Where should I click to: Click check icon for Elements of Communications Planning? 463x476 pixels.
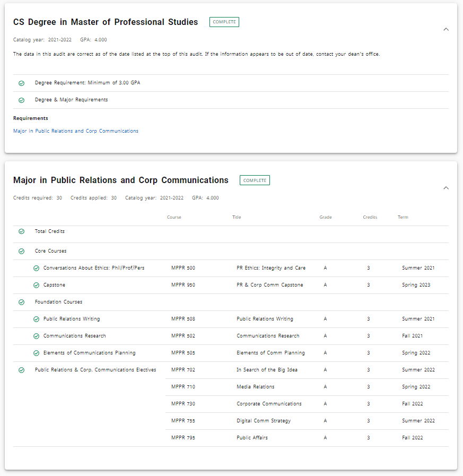tap(37, 353)
